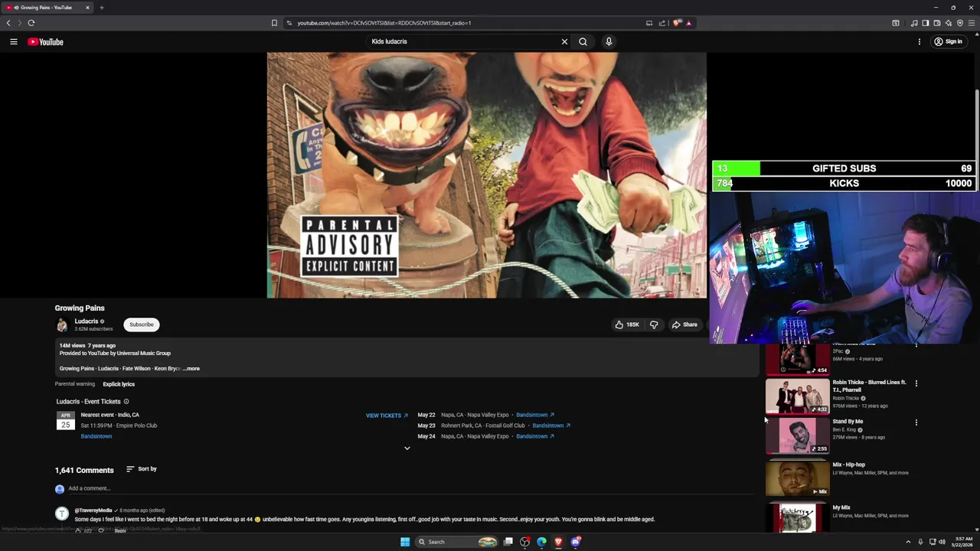Click the Kicks goal progress bar
This screenshot has height=551, width=980.
844,184
